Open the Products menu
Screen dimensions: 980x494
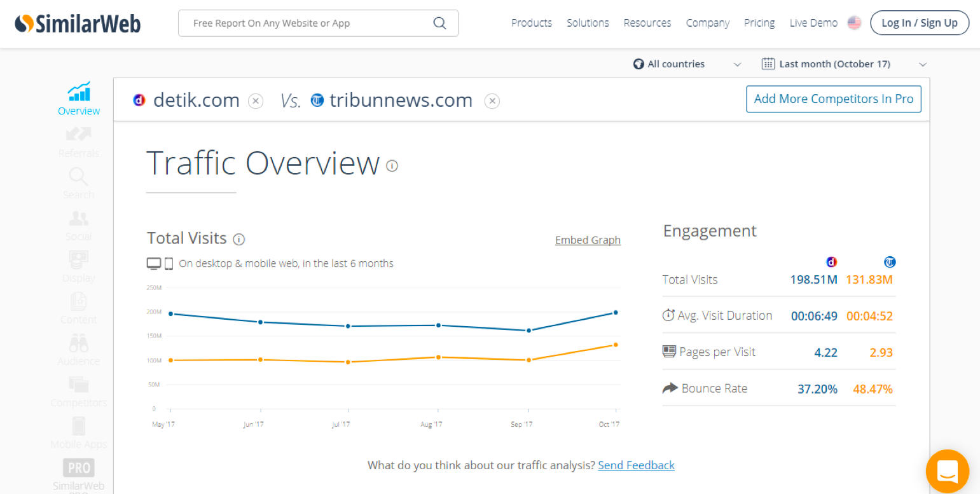coord(532,23)
